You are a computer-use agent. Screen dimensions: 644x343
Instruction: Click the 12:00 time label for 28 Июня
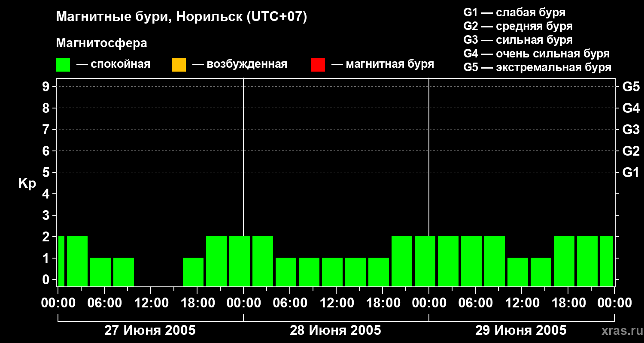336,303
